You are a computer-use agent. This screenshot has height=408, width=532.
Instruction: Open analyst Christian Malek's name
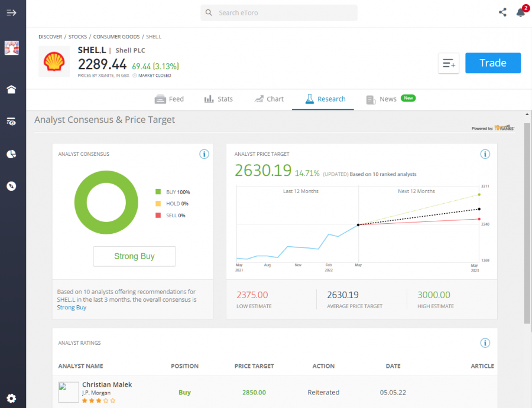pos(107,384)
